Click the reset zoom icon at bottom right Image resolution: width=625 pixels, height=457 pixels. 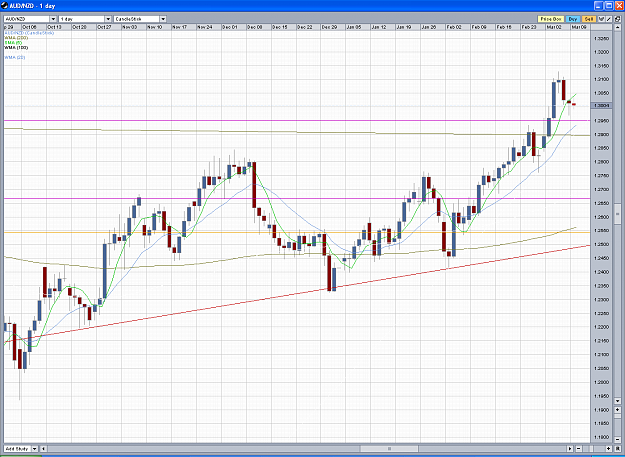click(617, 449)
